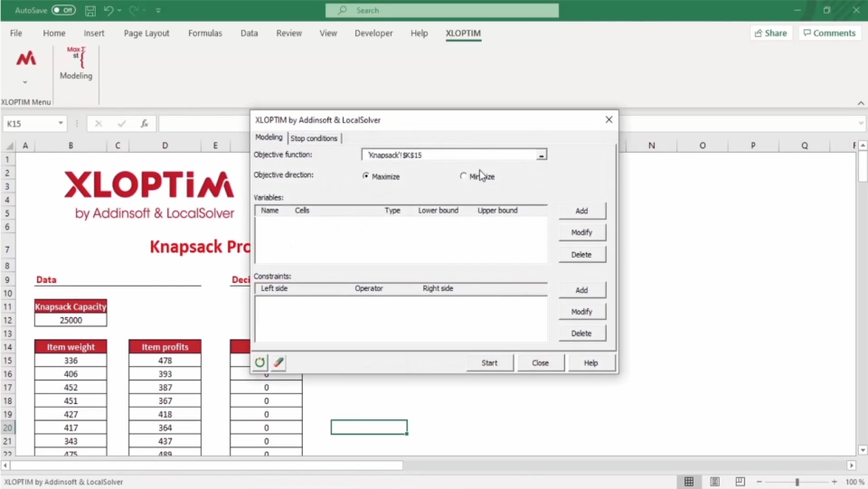Screen dimensions: 868x489
Task: Toggle the AutoSave switch
Action: pos(63,11)
